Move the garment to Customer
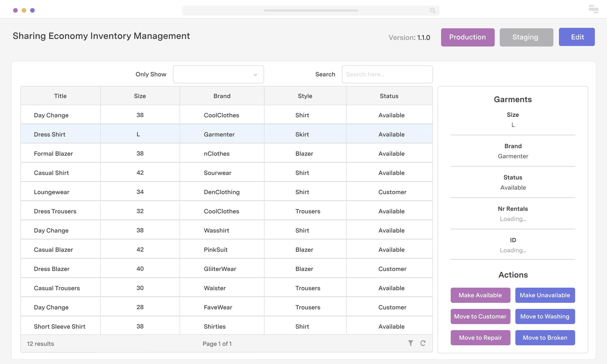The image size is (607, 364). click(x=480, y=316)
